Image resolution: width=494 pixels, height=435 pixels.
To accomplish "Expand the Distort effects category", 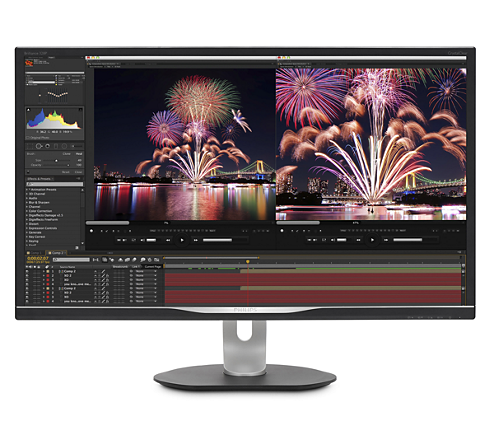I will point(27,224).
